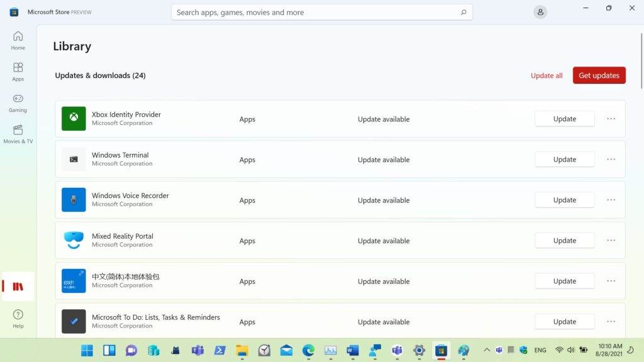Image resolution: width=644 pixels, height=362 pixels.
Task: Click the Xbox Identity Provider app icon
Action: (x=74, y=119)
